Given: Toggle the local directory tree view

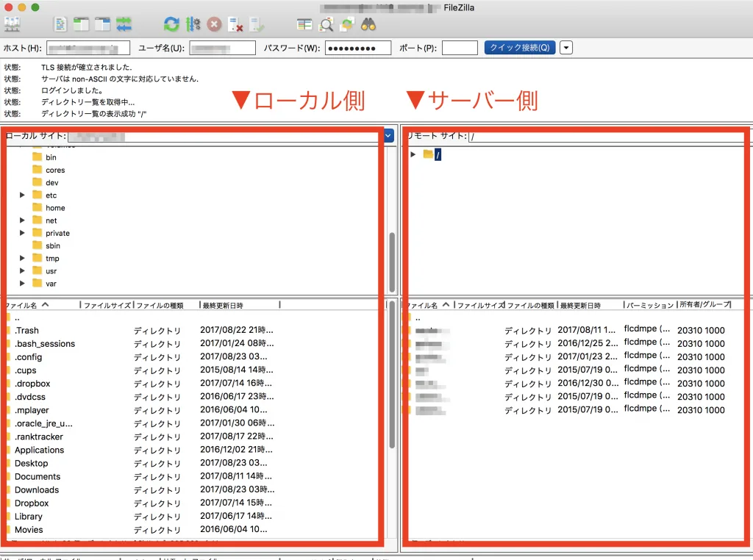Looking at the screenshot, I should pyautogui.click(x=81, y=24).
